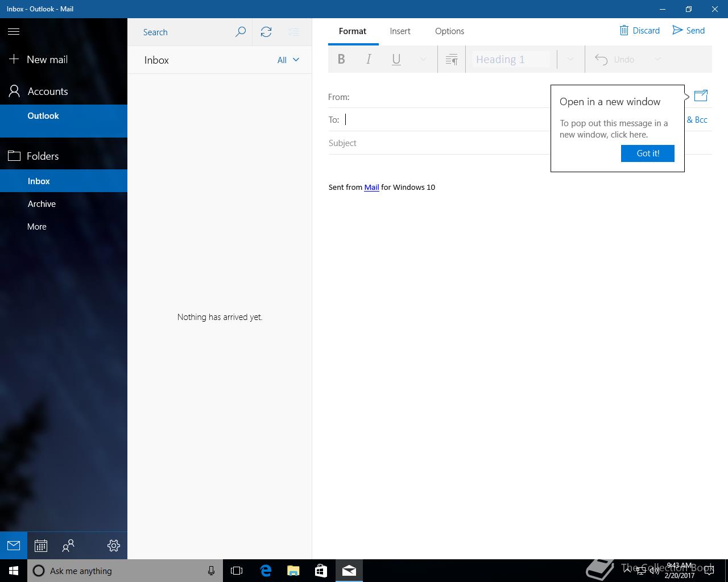Open the Mail hyperlink in signature
The width and height of the screenshot is (728, 582).
[x=371, y=187]
